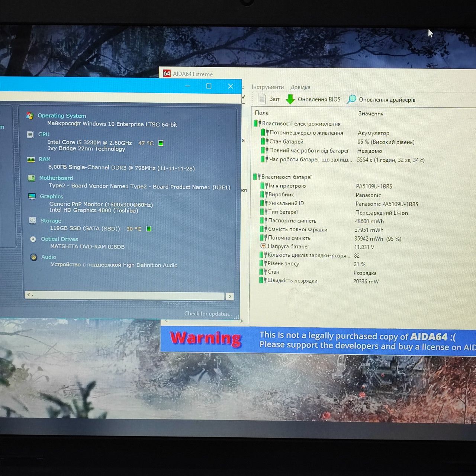The image size is (476, 476).
Task: Click the value Panasonic PA5109U-1BRS
Action: pos(387,204)
